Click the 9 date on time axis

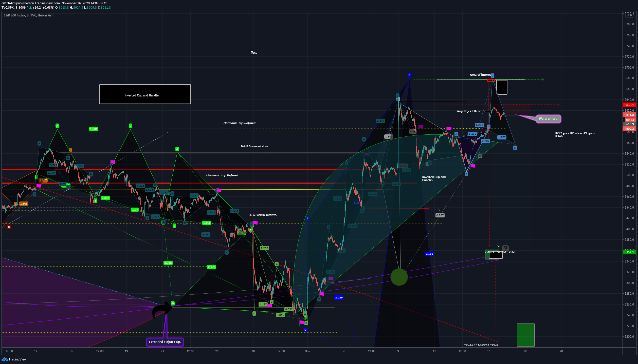click(x=398, y=351)
